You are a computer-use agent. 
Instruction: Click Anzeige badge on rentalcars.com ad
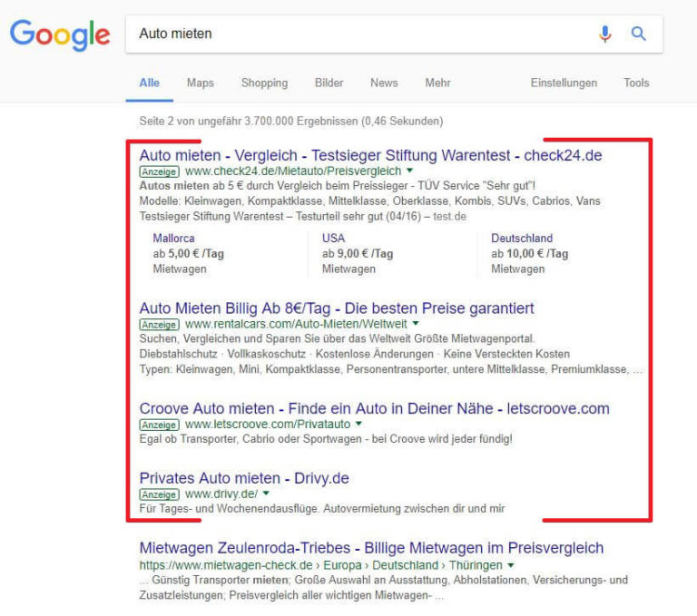pyautogui.click(x=159, y=325)
